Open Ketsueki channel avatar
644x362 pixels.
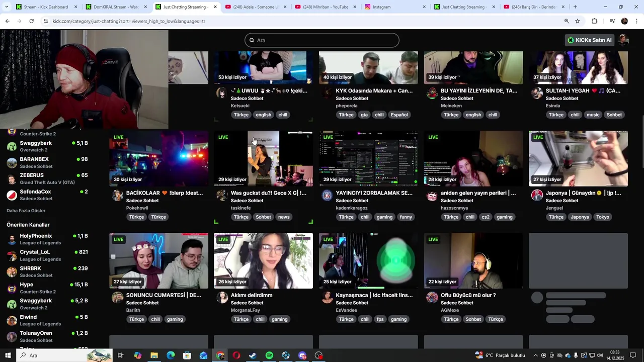221,93
